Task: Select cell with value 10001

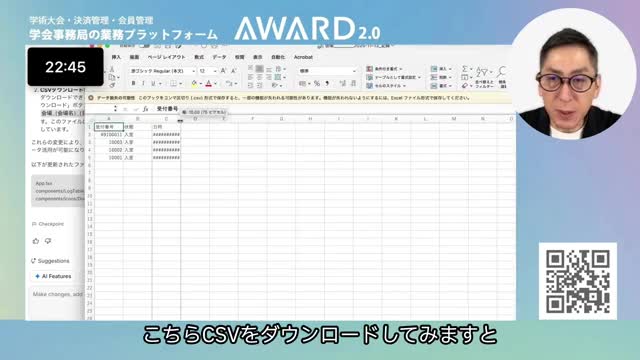Action: [109, 158]
